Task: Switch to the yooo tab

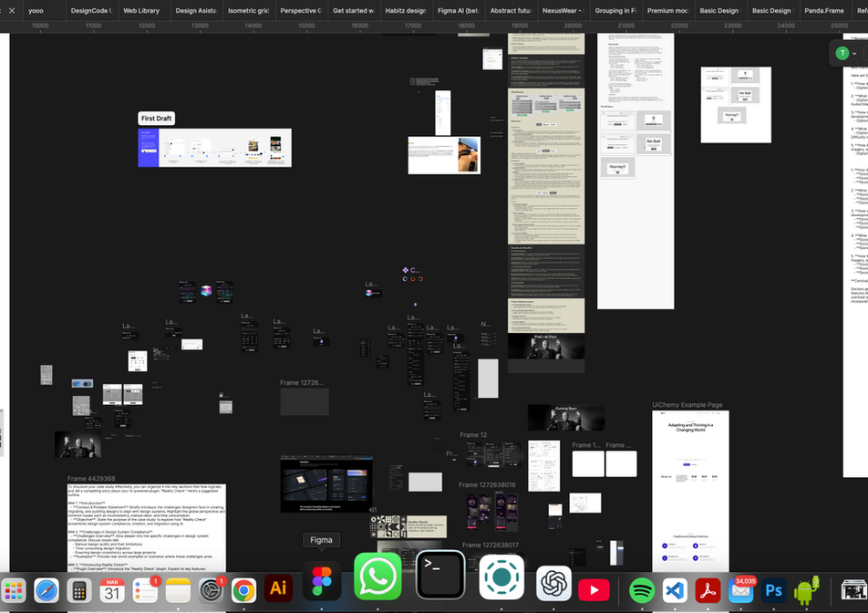Action: pyautogui.click(x=36, y=11)
